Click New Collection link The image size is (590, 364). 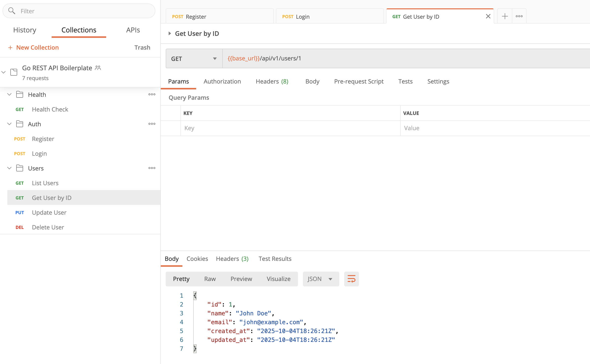(37, 47)
